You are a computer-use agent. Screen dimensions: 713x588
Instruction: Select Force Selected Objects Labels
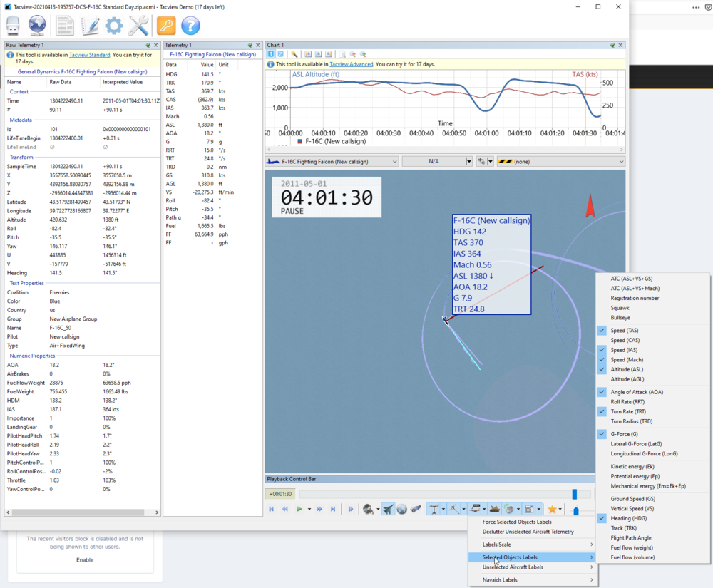tap(517, 522)
